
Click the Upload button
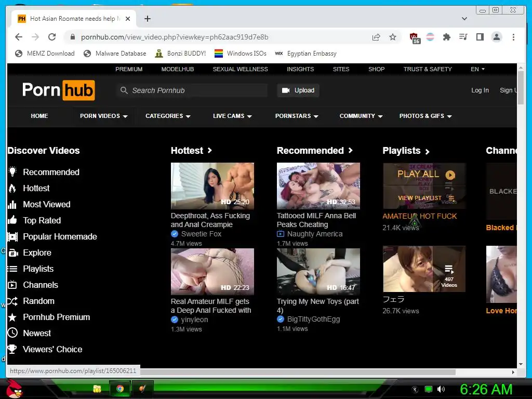point(298,90)
